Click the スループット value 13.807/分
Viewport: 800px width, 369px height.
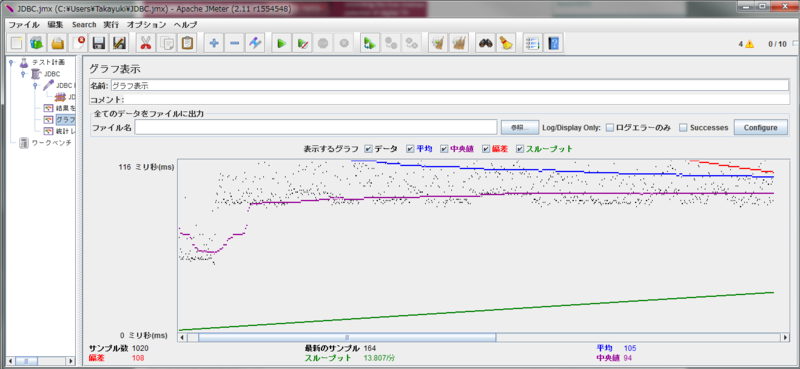coord(379,358)
